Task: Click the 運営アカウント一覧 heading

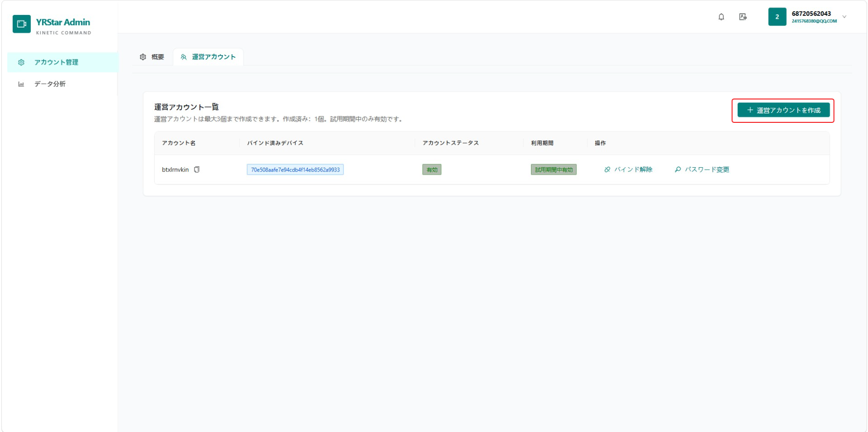Action: tap(187, 107)
